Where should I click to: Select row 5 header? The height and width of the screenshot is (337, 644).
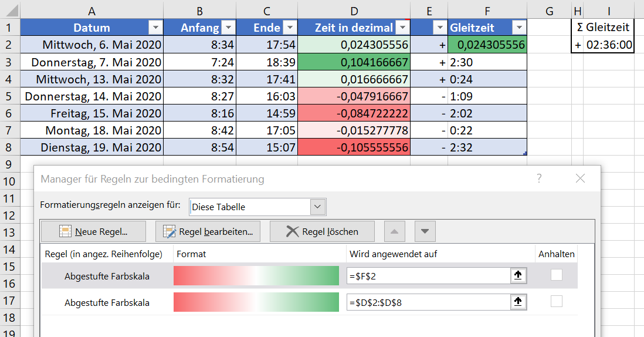click(x=10, y=96)
